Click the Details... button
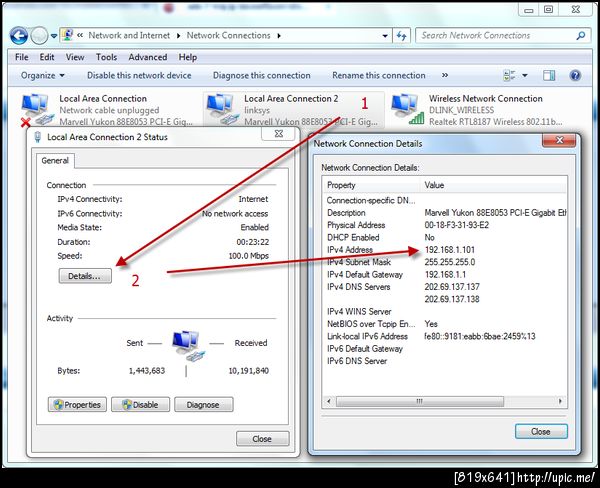 85,276
